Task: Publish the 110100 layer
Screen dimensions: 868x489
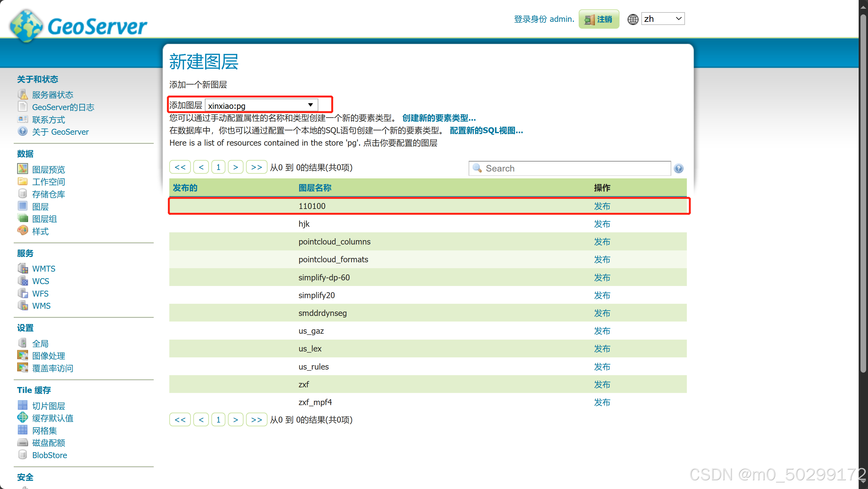Action: (602, 206)
